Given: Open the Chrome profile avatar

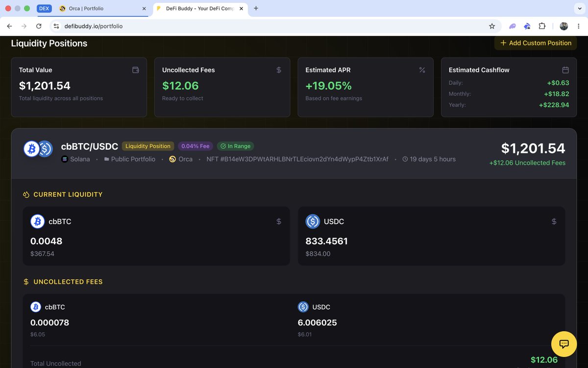Looking at the screenshot, I should (564, 26).
